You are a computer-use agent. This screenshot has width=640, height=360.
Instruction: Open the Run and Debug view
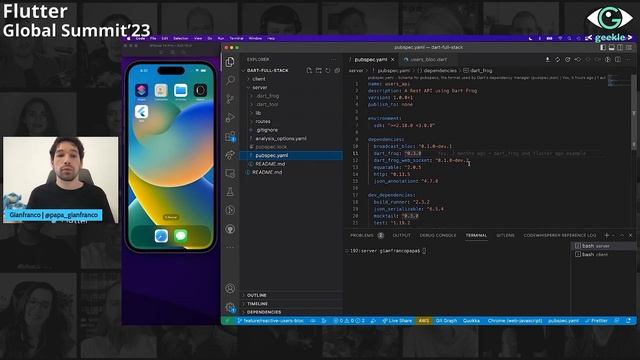tap(230, 118)
